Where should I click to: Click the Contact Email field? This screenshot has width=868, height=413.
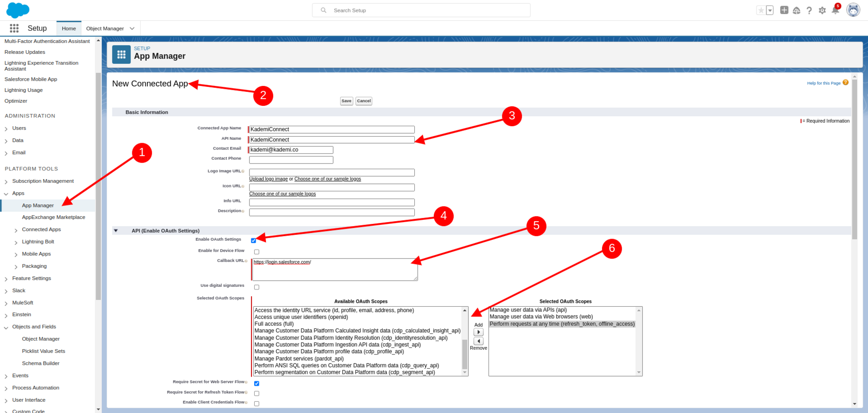291,150
